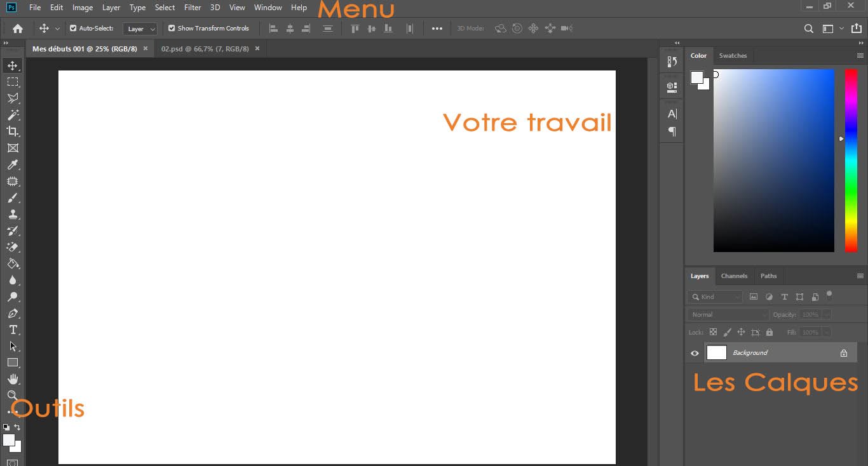Screen dimensions: 868x466
Task: Select the Rectangle shape tool
Action: point(13,363)
